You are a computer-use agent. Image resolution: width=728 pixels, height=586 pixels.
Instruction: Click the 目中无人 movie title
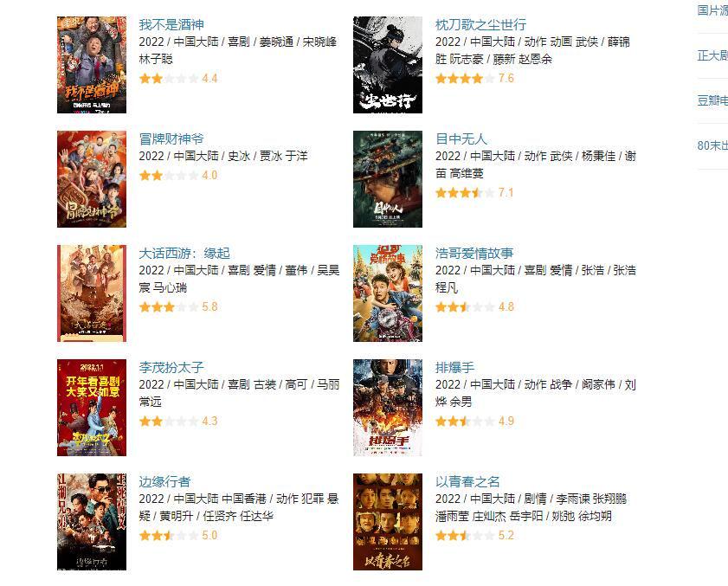[x=461, y=138]
